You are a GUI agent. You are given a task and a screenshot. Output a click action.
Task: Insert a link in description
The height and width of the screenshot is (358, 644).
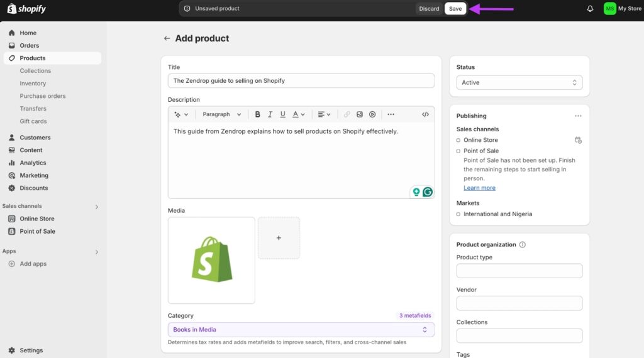click(x=347, y=114)
